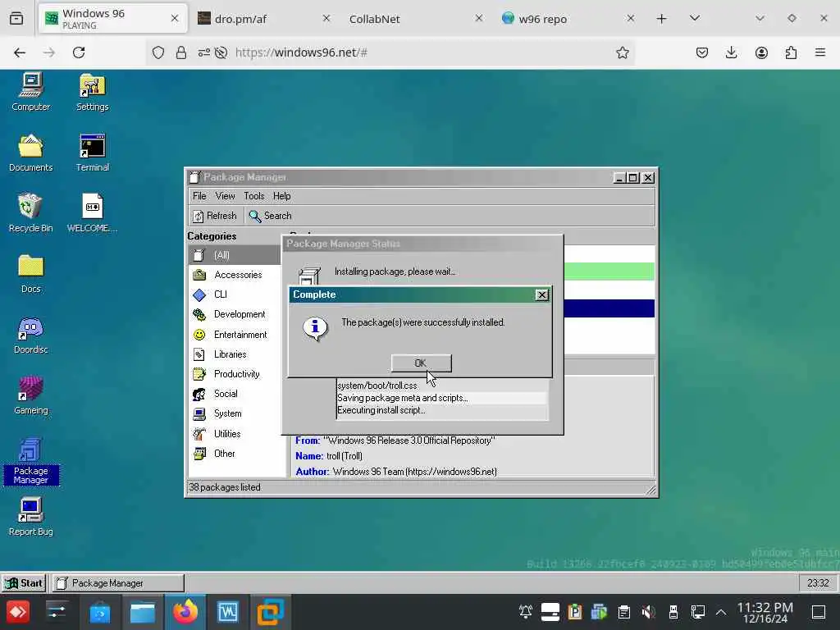Click the Refresh toolbar button
The height and width of the screenshot is (630, 840).
[x=215, y=216]
